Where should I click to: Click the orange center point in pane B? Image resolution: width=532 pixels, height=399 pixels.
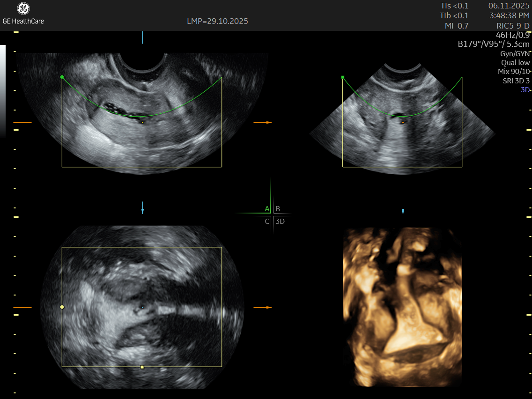402,123
